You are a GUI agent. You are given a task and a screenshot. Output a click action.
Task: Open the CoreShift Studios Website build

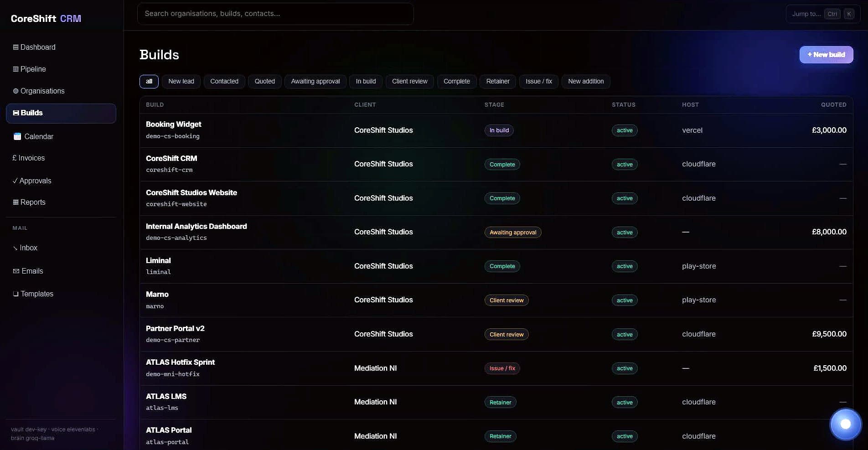point(496,198)
